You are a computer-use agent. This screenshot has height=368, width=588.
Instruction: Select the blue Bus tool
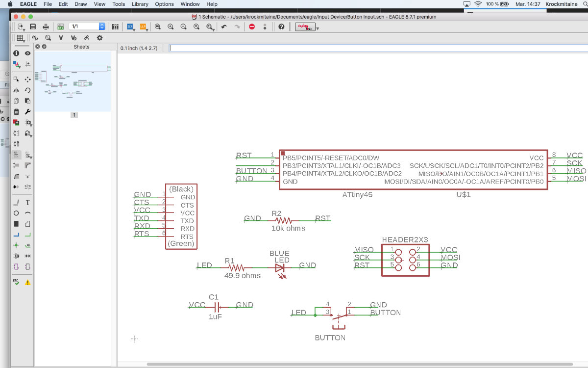[16, 235]
